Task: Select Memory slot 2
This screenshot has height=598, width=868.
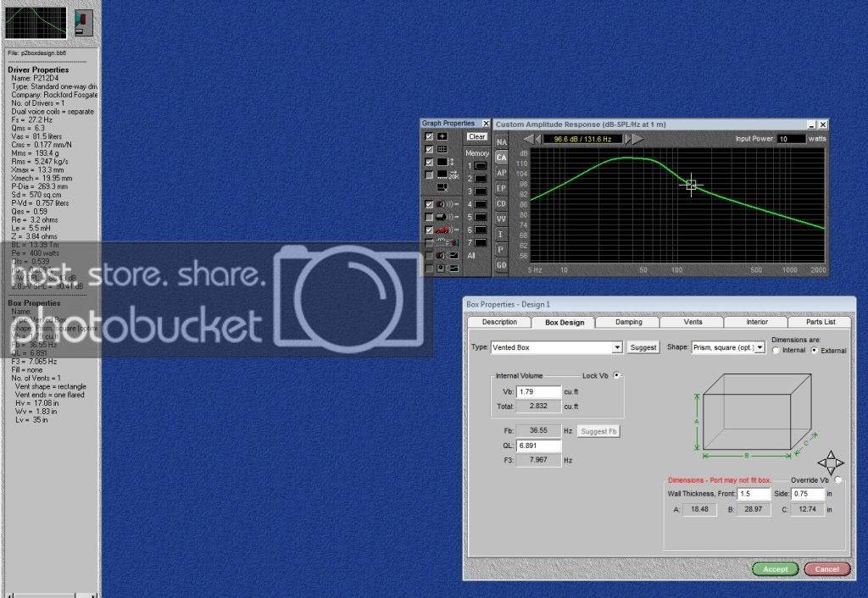Action: pos(481,179)
